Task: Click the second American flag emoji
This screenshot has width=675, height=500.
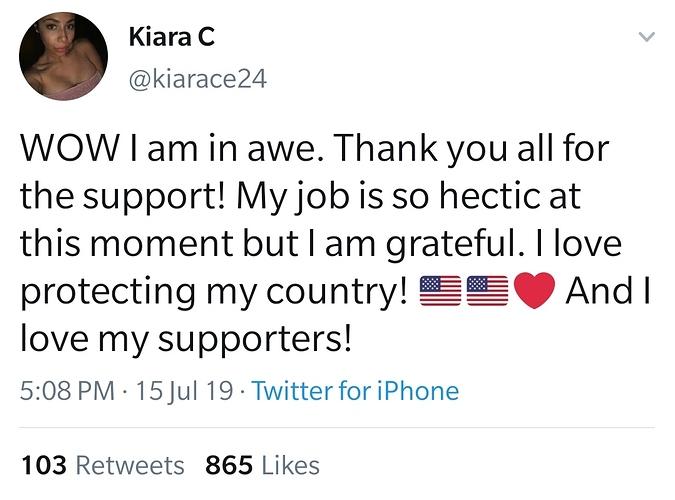Action: click(x=485, y=291)
